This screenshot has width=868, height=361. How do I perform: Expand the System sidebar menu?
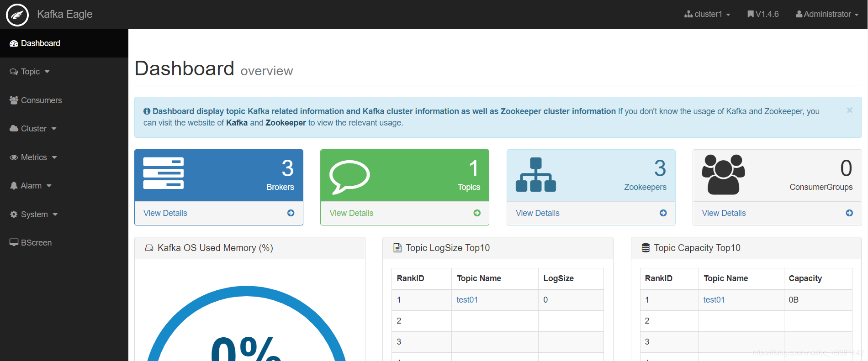[64, 215]
